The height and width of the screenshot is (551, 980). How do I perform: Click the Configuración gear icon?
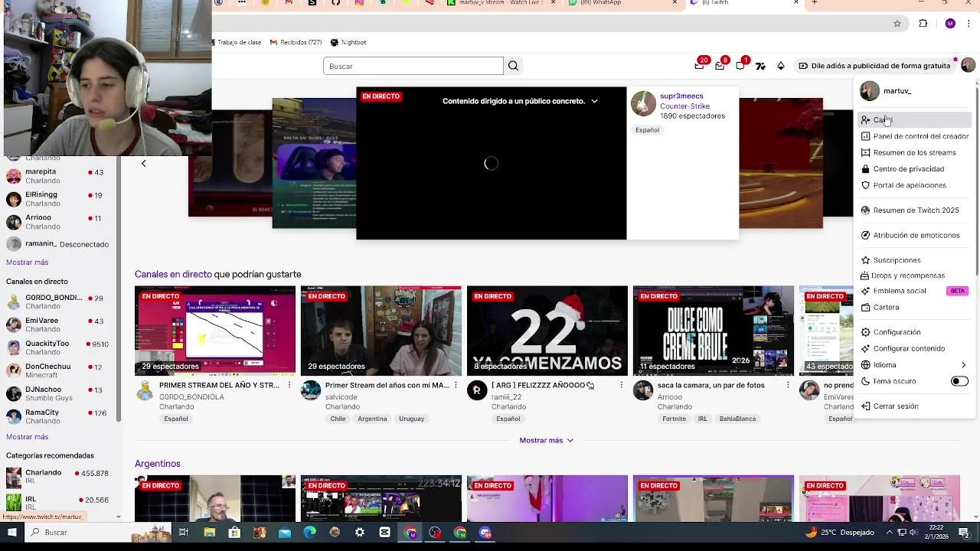click(865, 332)
